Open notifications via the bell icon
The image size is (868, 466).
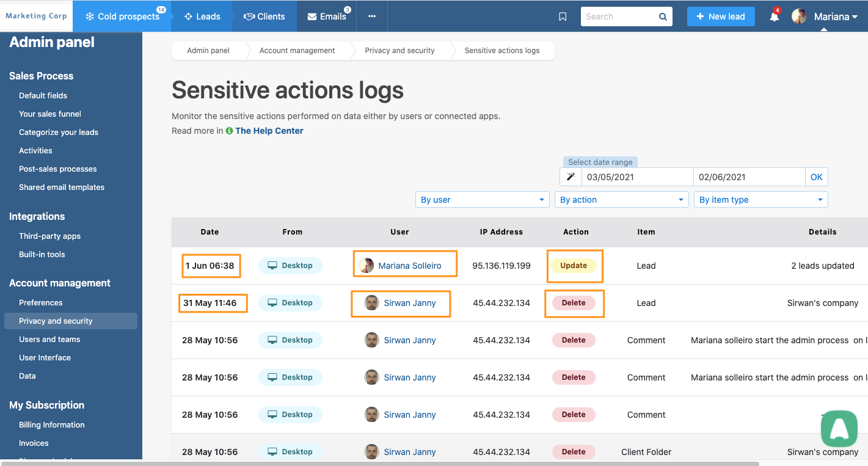click(773, 18)
